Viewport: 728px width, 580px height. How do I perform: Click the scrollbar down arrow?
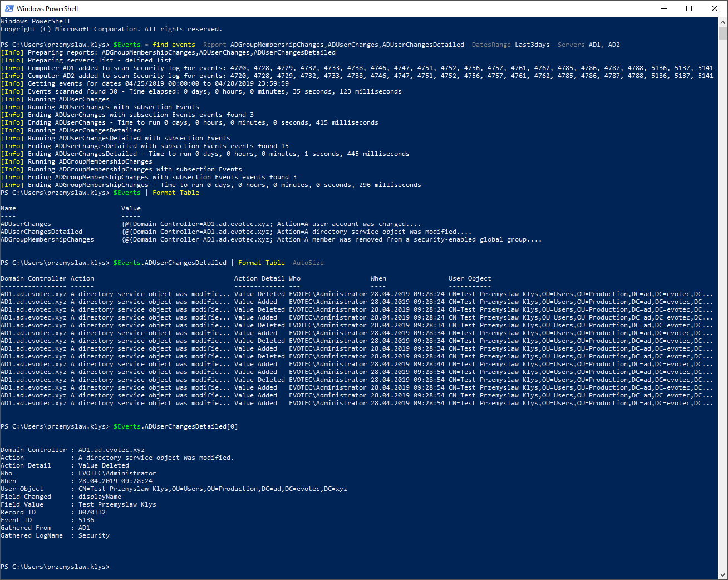[x=723, y=575]
